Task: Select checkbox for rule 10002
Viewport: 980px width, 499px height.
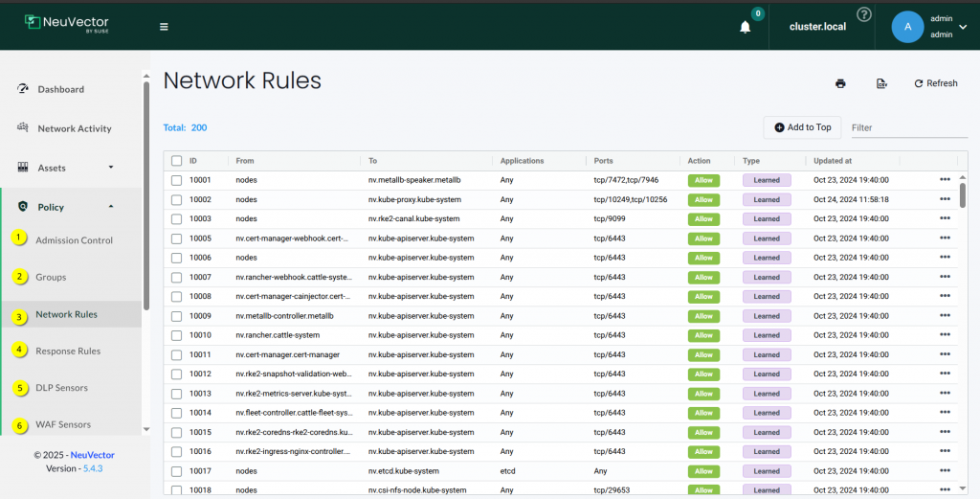Action: (x=176, y=199)
